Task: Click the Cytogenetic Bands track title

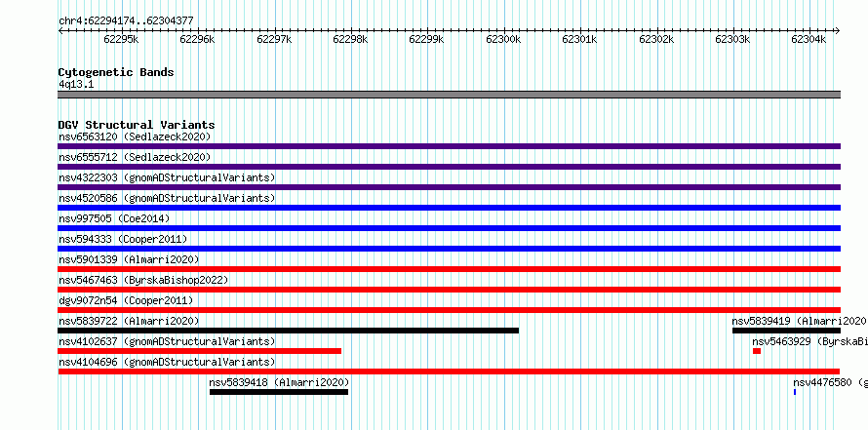Action: coord(116,72)
